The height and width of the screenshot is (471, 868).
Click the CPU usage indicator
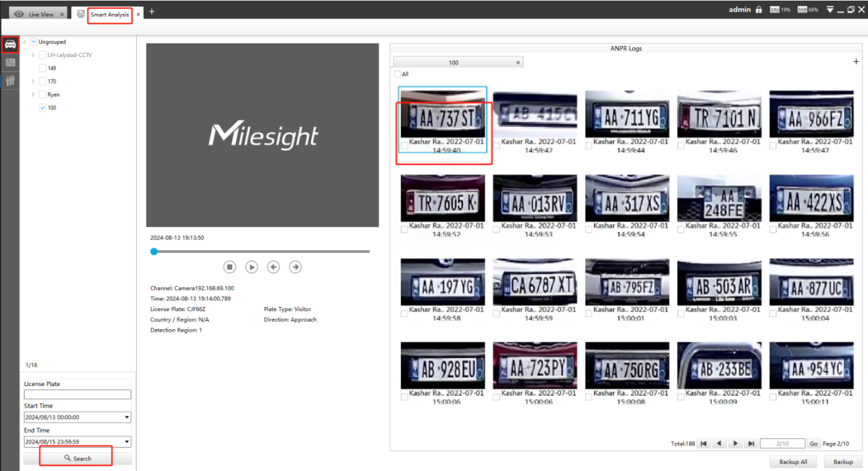click(780, 10)
